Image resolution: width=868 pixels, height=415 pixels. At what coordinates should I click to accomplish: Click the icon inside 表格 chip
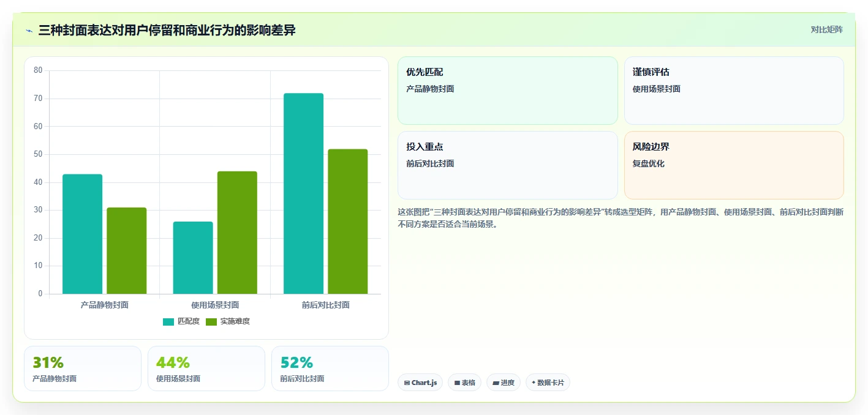(457, 383)
